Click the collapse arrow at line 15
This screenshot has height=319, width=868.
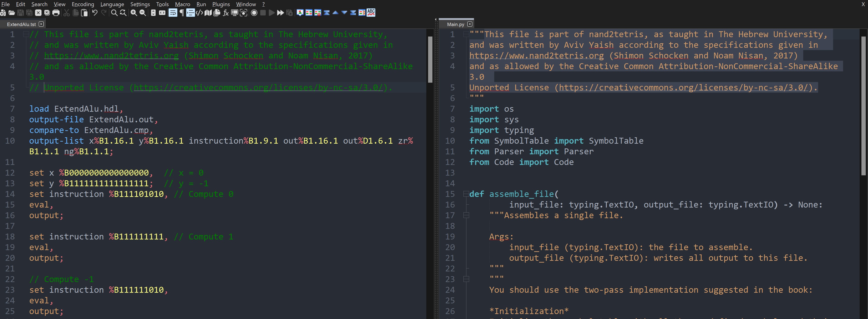tap(464, 194)
